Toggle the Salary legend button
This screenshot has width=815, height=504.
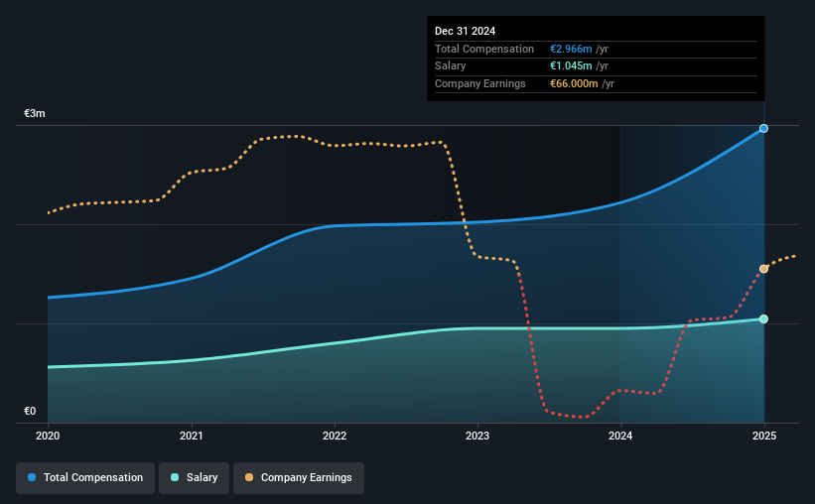coord(194,478)
